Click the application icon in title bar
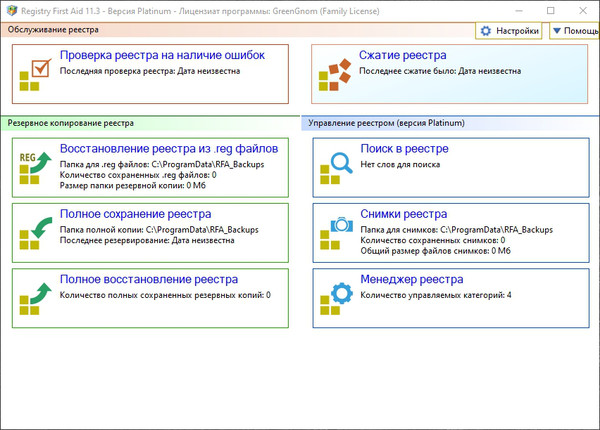Screen dimensions: 600x430 click(x=13, y=10)
